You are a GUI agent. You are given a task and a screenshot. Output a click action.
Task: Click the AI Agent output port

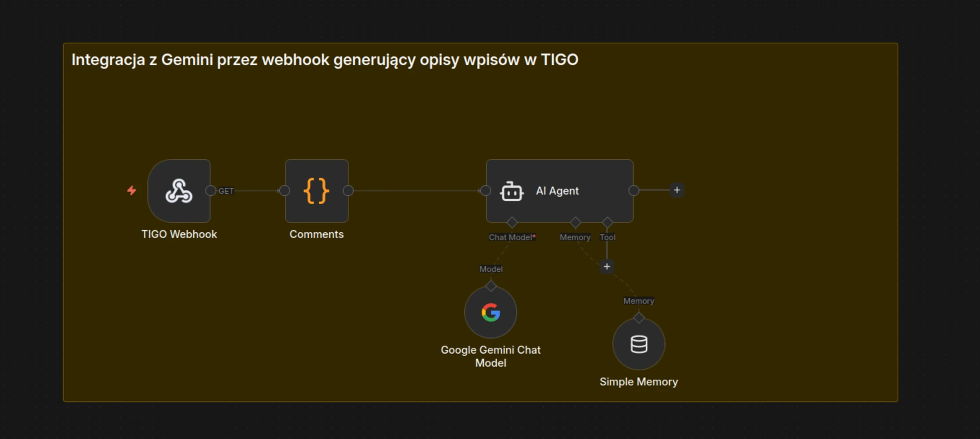[634, 191]
